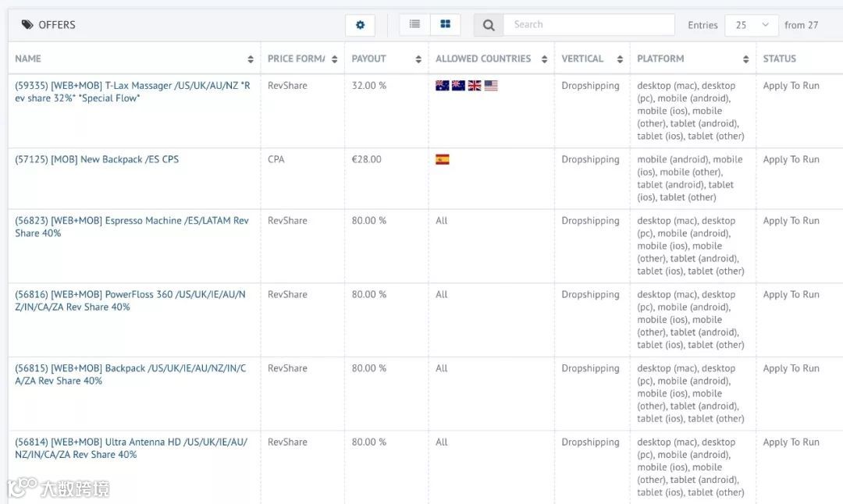This screenshot has height=504, width=843.
Task: Click the New Zealand flag in T-Lax row
Action: (458, 86)
